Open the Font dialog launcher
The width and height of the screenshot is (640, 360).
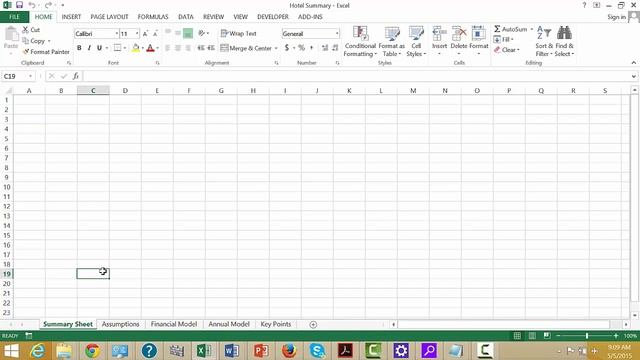point(158,63)
